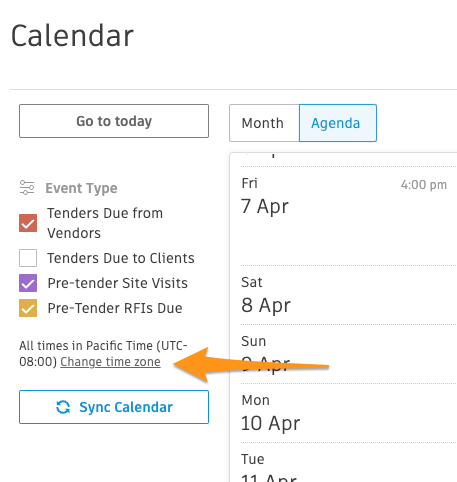Click the 4:00 pm event time
The image size is (457, 482).
[x=424, y=185]
